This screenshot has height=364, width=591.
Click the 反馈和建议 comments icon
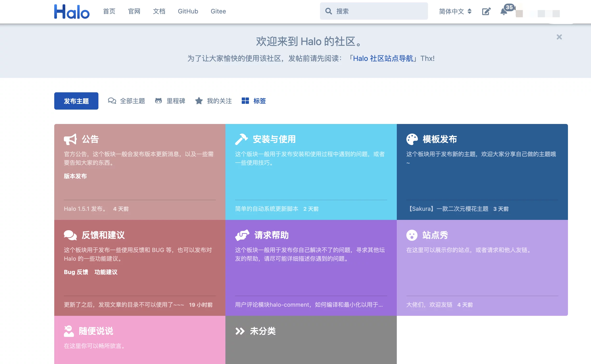pyautogui.click(x=70, y=235)
